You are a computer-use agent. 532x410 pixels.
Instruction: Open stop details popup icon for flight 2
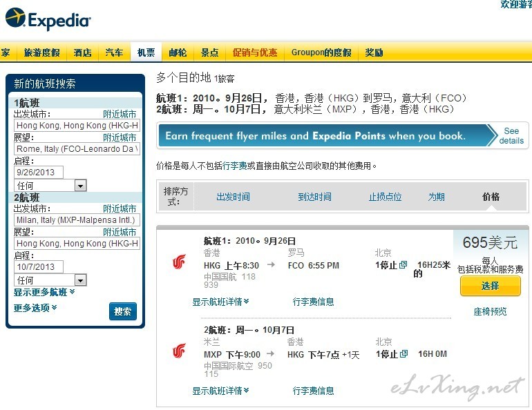coord(403,354)
